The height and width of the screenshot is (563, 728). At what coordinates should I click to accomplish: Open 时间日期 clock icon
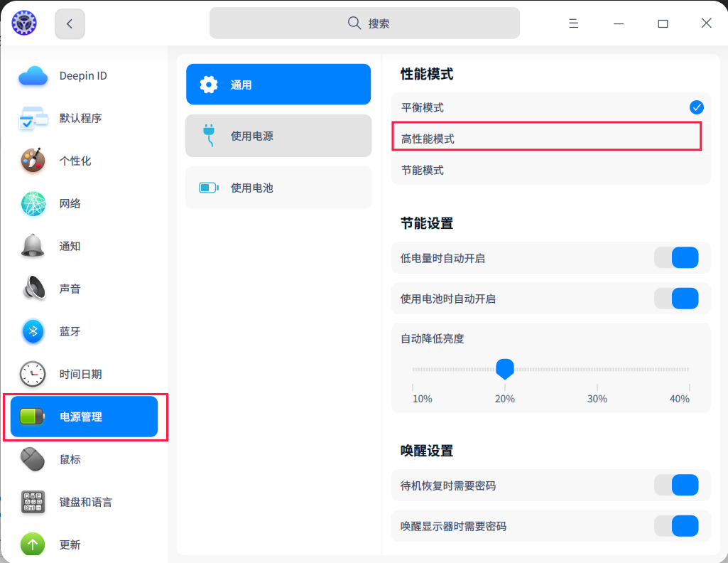coord(32,374)
